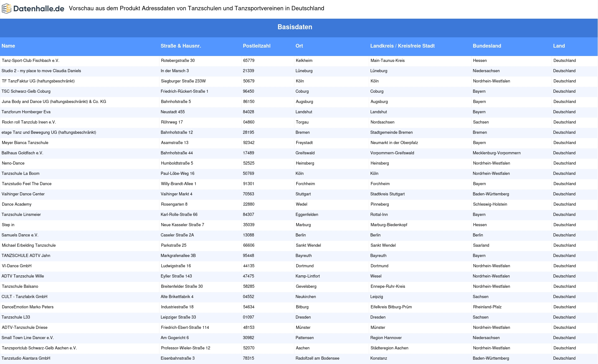598x364 pixels.
Task: Select Tanz-Sport-Club Fischbach e.V. name cell
Action: [x=31, y=60]
